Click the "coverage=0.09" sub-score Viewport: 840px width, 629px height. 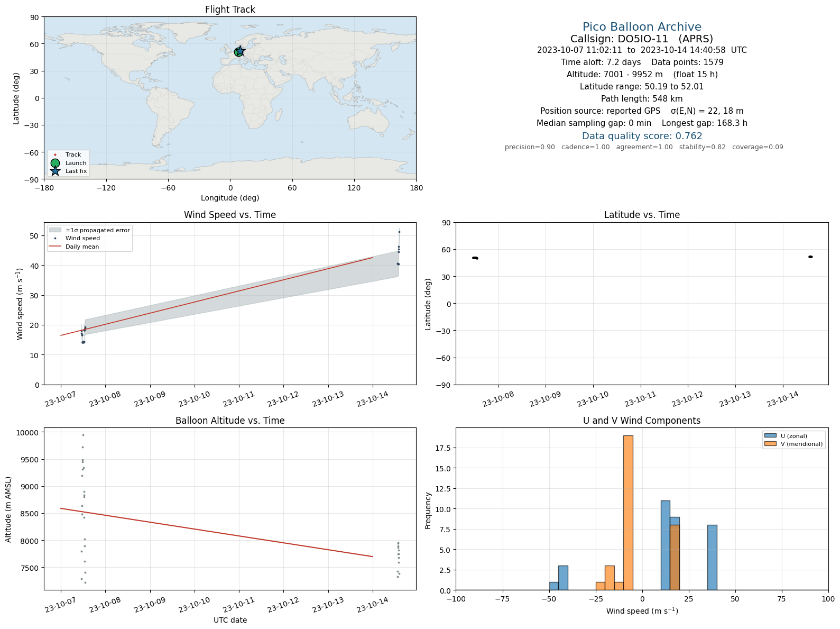[758, 147]
